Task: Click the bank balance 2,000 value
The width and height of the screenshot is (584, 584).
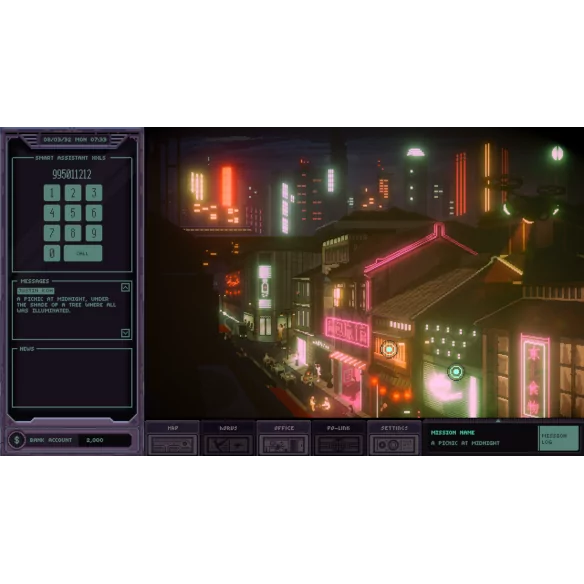Action: coord(95,440)
